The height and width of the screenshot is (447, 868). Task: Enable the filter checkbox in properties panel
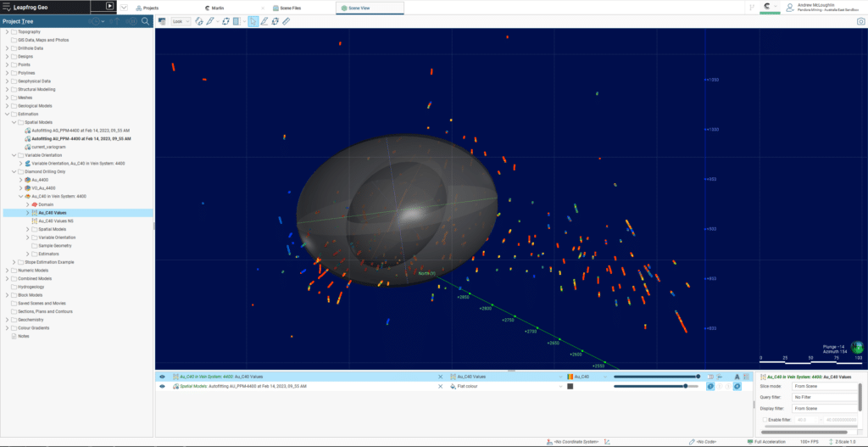click(765, 419)
